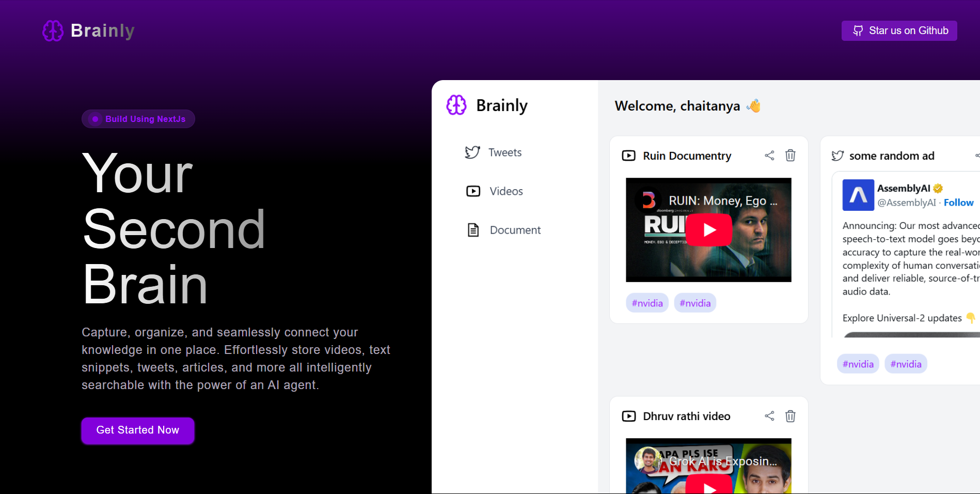Screen dimensions: 980x494
Task: Delete the Ruin Documentry card
Action: (791, 156)
